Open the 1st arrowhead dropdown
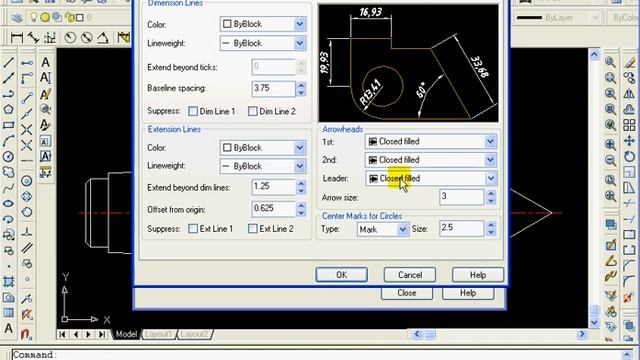This screenshot has width=640, height=360. 431,142
